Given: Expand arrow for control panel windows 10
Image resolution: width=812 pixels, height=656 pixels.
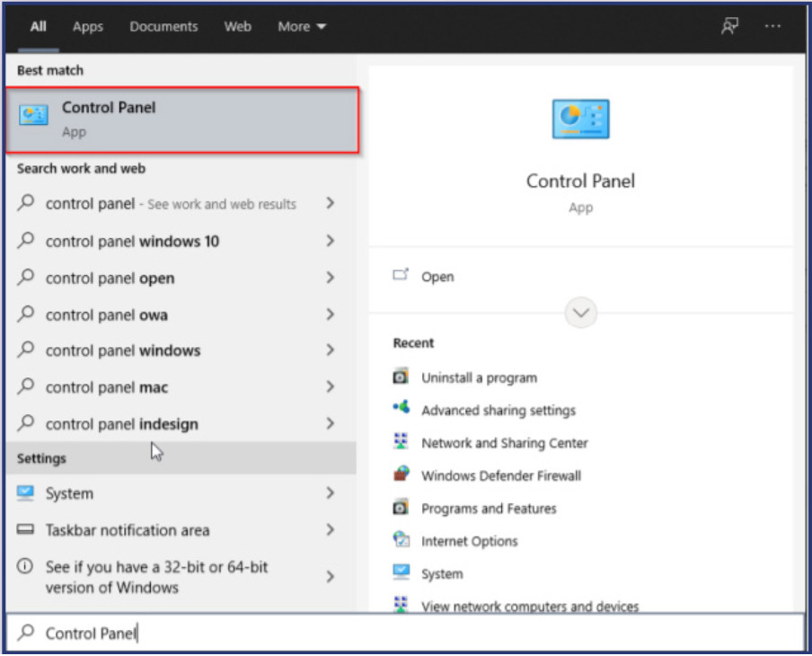Looking at the screenshot, I should 330,241.
